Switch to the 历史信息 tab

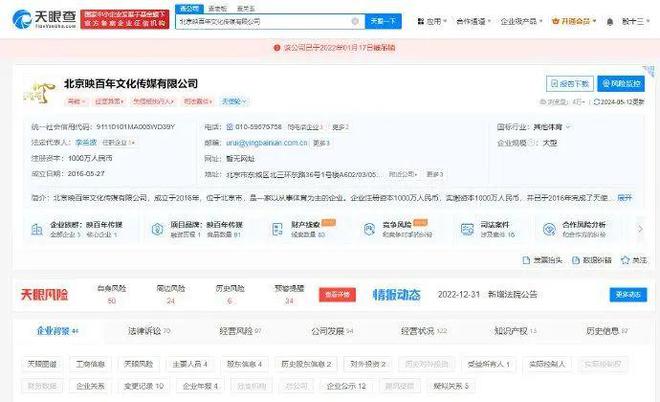[x=607, y=331]
